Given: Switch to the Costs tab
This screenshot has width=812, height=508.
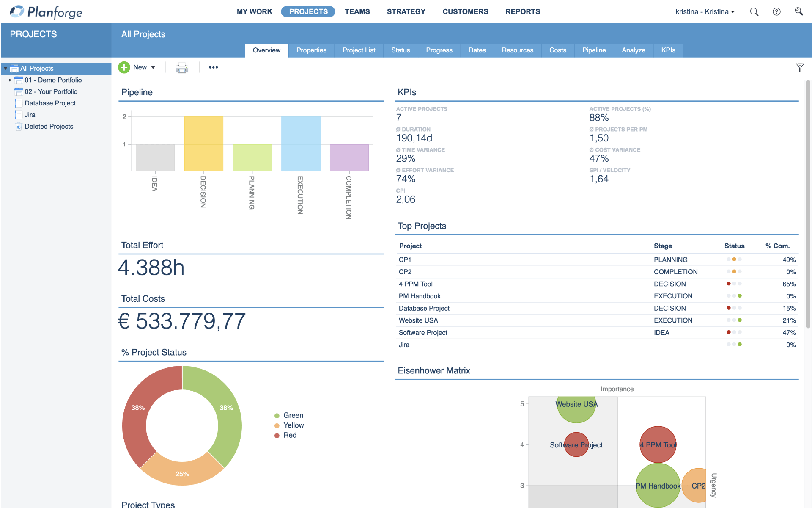Looking at the screenshot, I should (557, 50).
